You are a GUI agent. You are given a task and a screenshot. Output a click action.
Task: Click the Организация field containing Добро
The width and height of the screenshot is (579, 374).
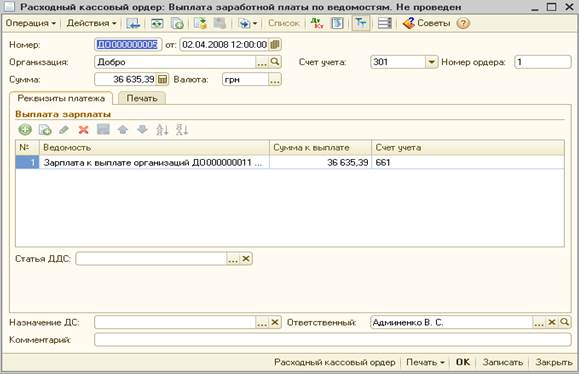175,62
